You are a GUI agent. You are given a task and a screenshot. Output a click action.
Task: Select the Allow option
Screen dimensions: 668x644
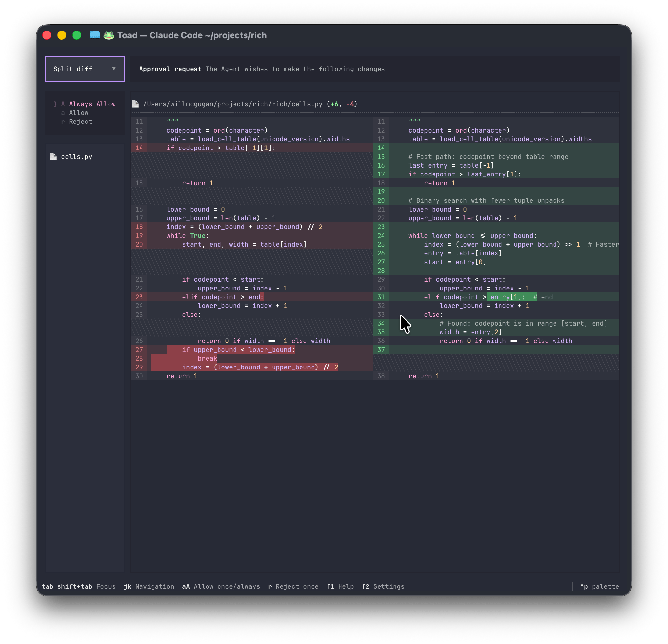pyautogui.click(x=78, y=113)
